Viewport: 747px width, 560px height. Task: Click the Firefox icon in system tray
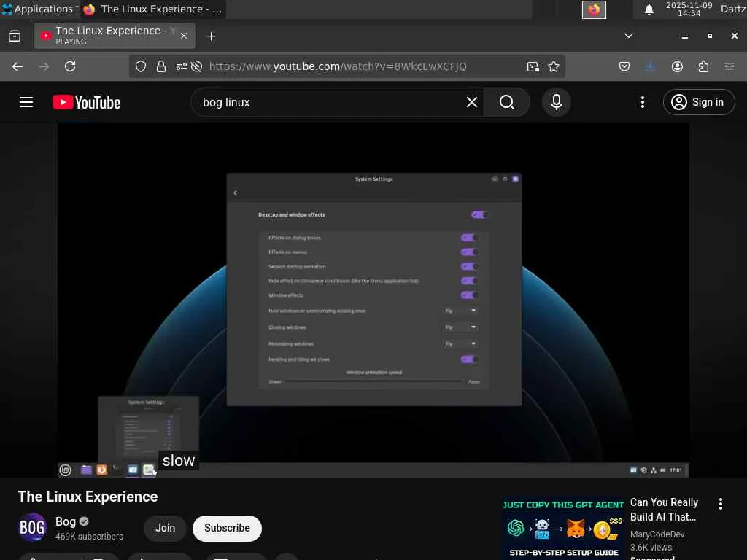pos(594,9)
